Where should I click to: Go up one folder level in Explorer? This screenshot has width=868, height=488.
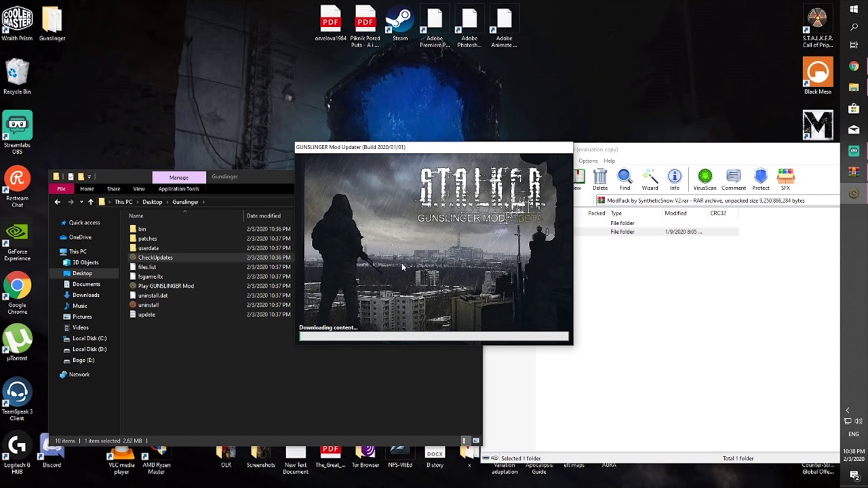pos(90,202)
